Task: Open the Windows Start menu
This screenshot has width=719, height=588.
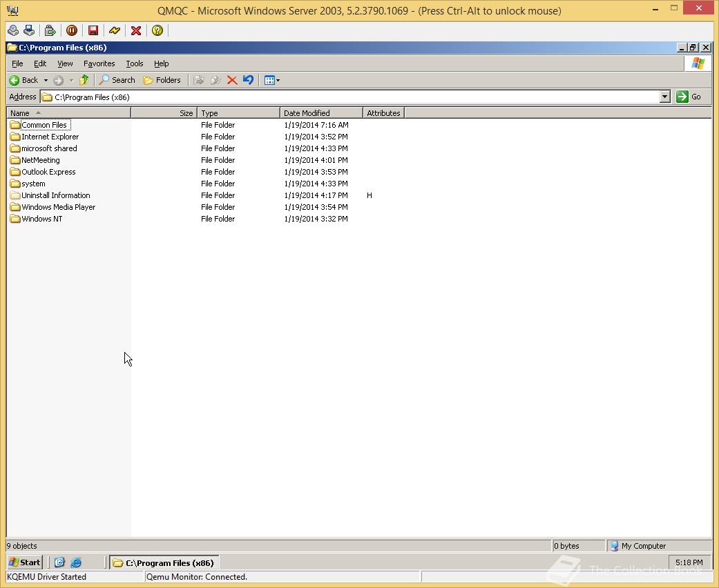Action: point(25,562)
